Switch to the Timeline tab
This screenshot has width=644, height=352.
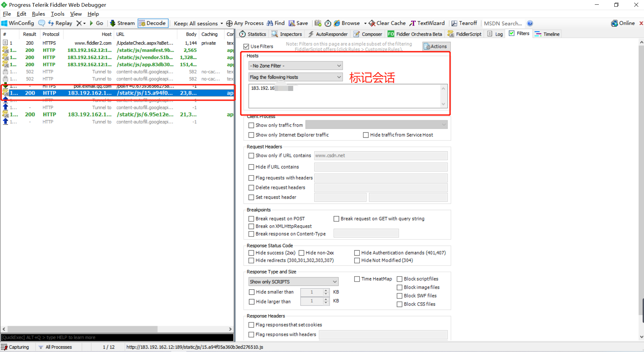point(547,34)
